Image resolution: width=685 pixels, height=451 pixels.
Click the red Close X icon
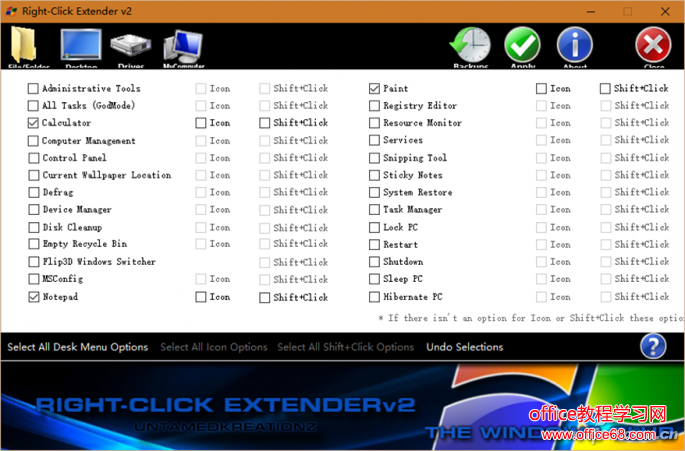(654, 45)
